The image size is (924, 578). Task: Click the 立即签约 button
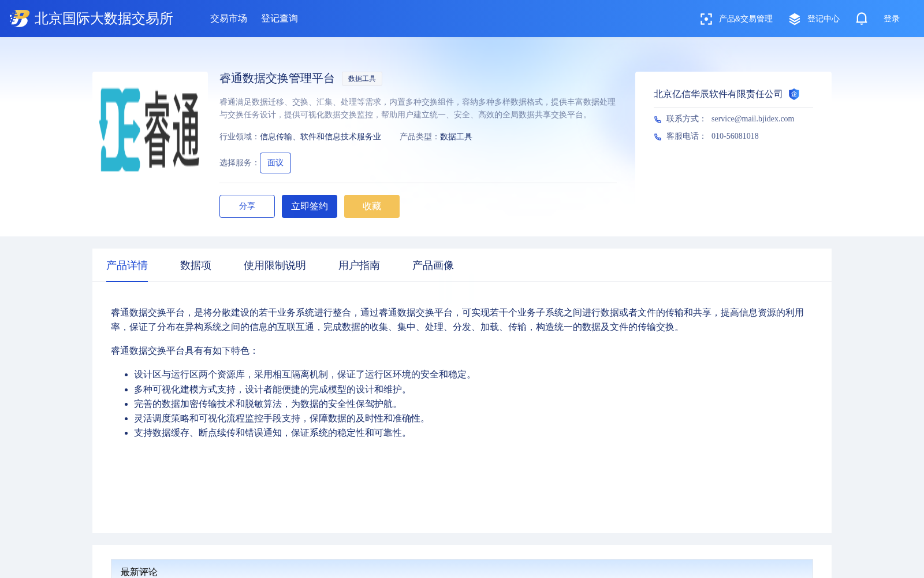pos(310,206)
